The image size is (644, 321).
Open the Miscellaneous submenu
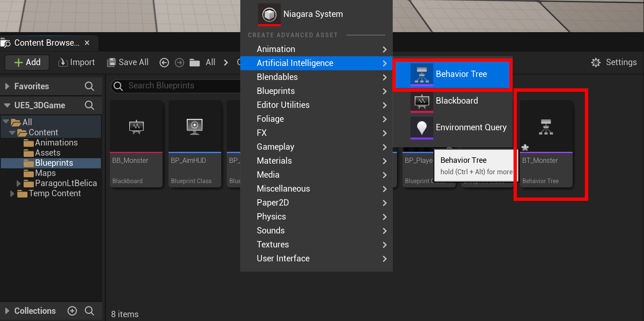[316, 189]
